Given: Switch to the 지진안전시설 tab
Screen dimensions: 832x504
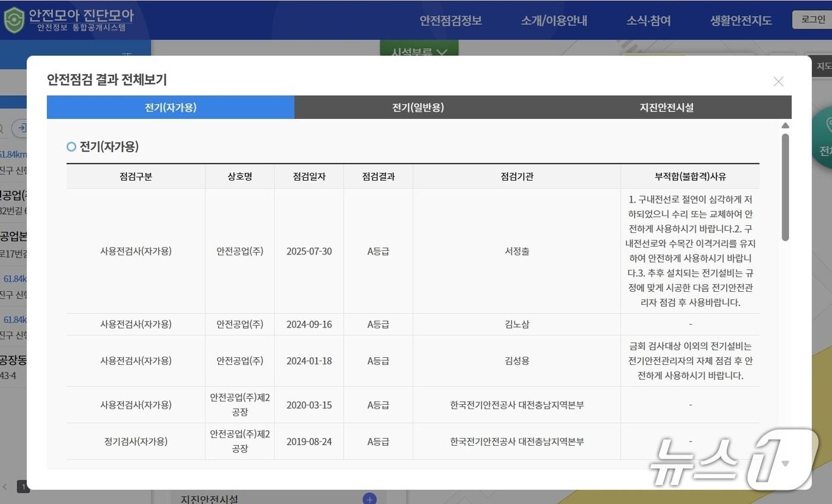Looking at the screenshot, I should click(x=666, y=107).
